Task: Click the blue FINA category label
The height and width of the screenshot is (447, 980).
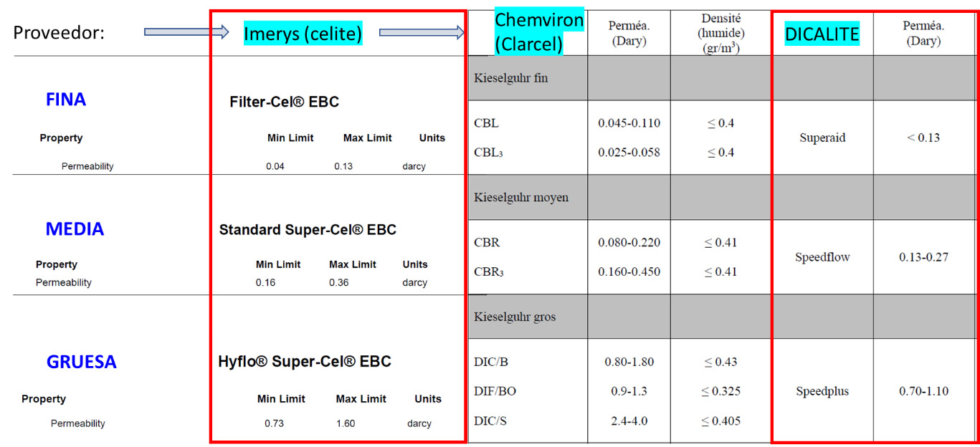Action: point(66,100)
